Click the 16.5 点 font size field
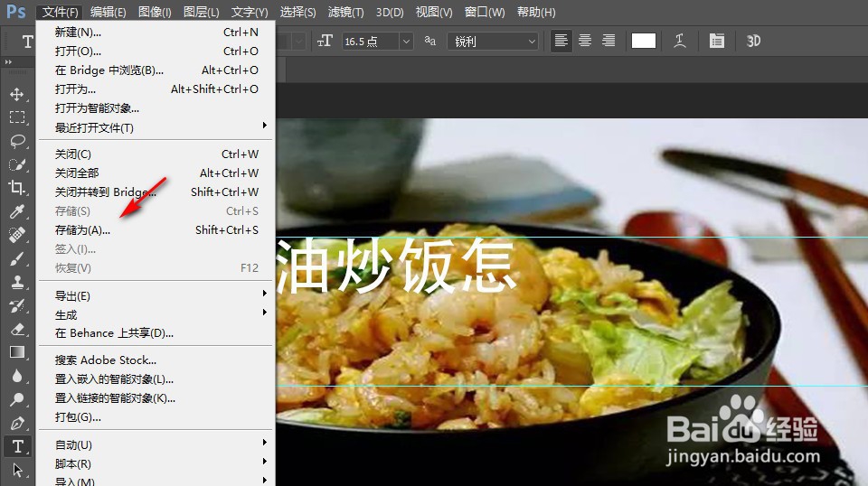Viewport: 868px width, 486px height. pos(371,42)
